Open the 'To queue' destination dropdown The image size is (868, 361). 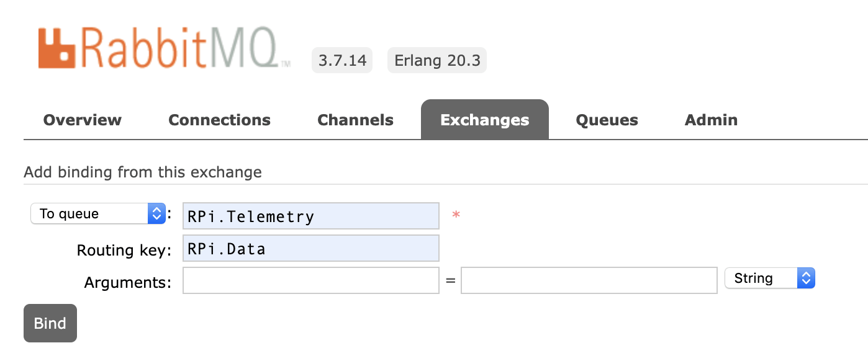tap(98, 214)
